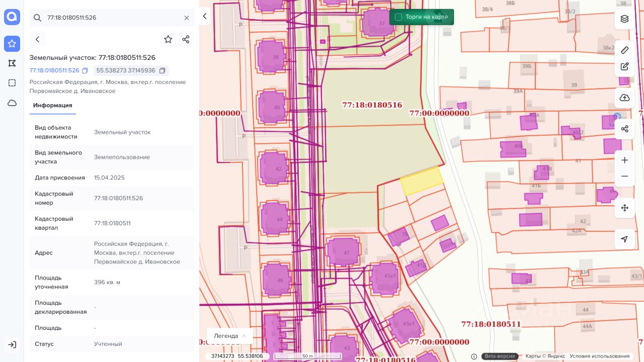The image size is (644, 362).
Task: Open the map layers panel
Action: (x=624, y=19)
